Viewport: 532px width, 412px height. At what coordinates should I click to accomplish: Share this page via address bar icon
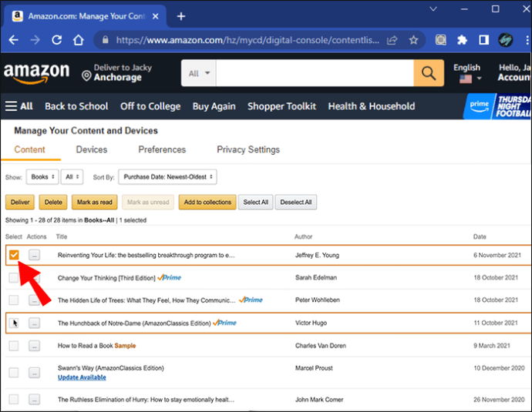pyautogui.click(x=392, y=40)
